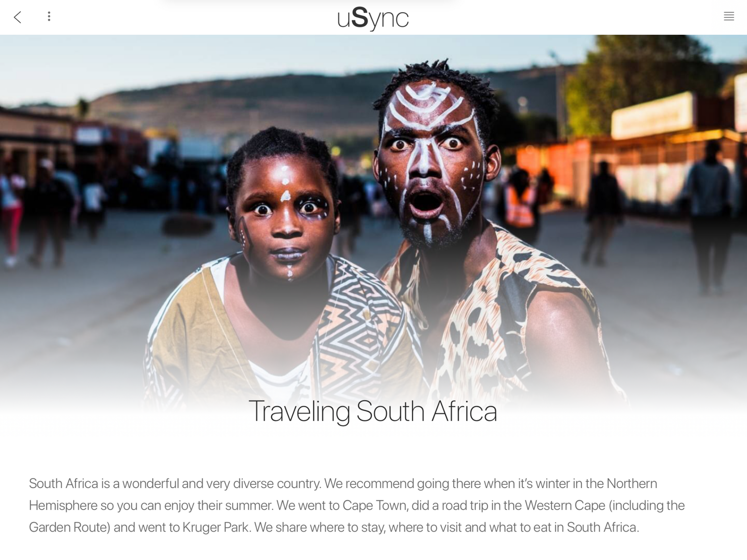Image resolution: width=747 pixels, height=560 pixels.
Task: Open the hamburger menu at top right
Action: (729, 16)
